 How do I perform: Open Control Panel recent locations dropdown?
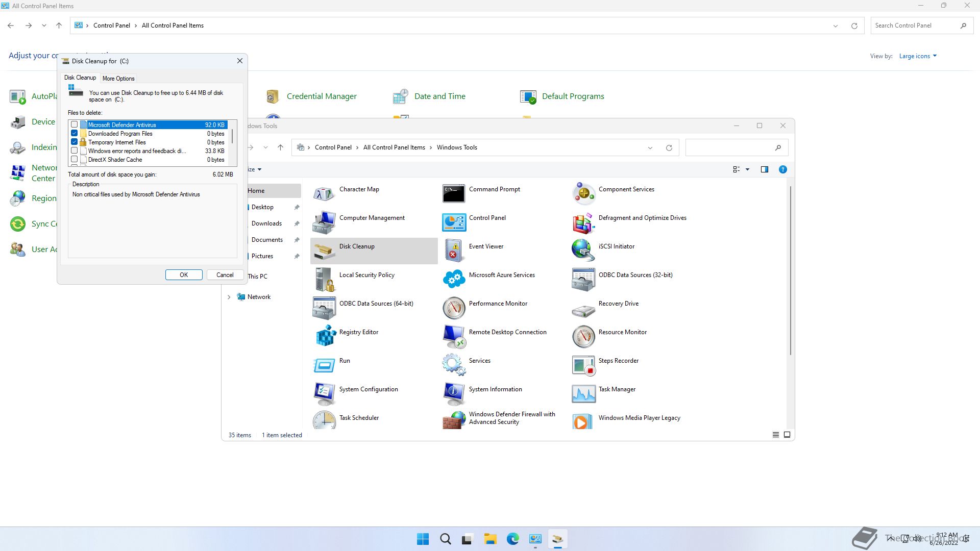[x=44, y=26]
